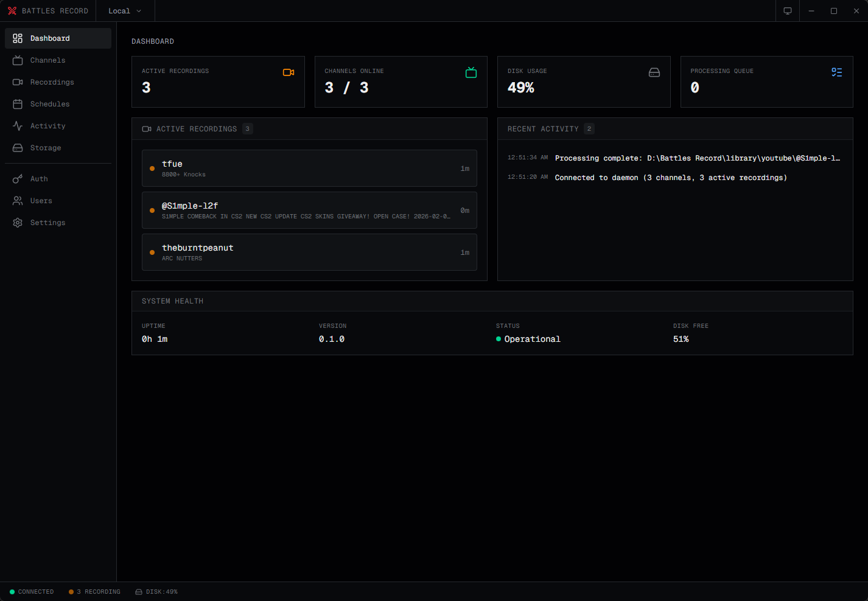Click DISK:49% in the status bar
The width and height of the screenshot is (868, 601).
pos(156,591)
